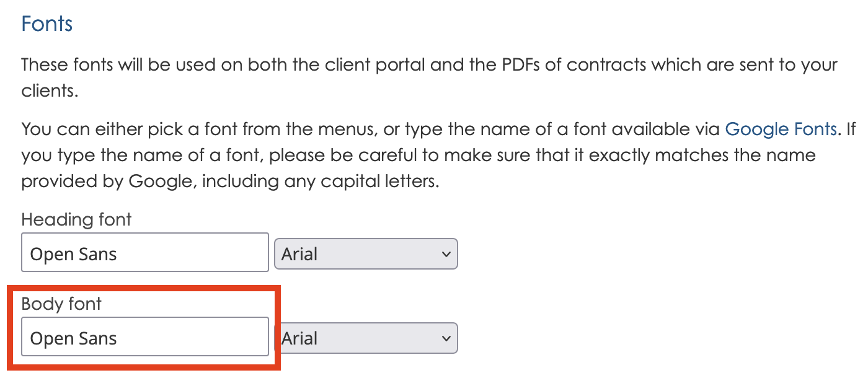
Task: Click the Fonts section heading
Action: tap(46, 24)
